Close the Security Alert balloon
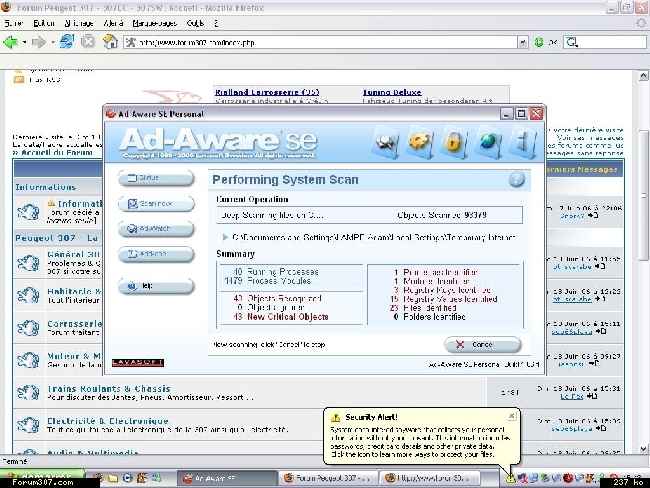The width and height of the screenshot is (650, 488). point(512,415)
